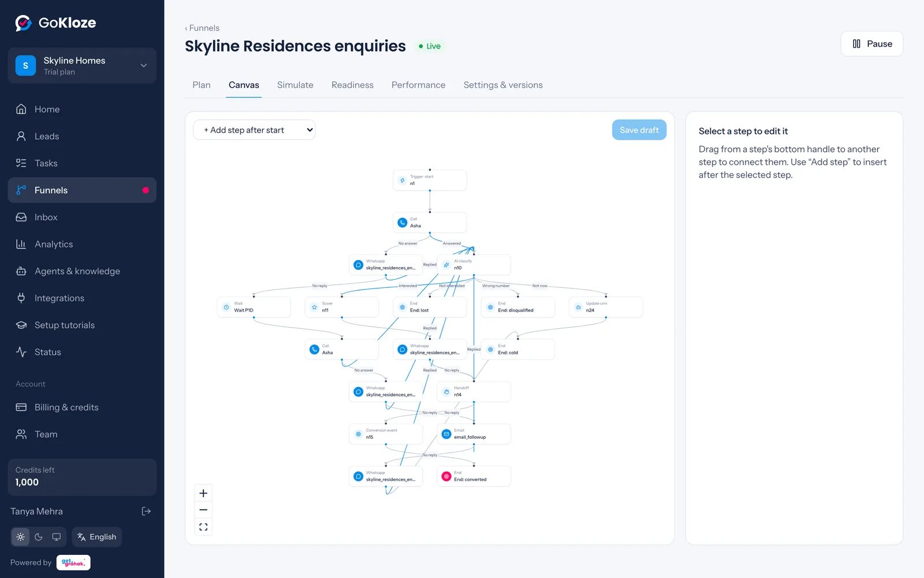Open Status page
Viewport: 924px width, 578px height.
click(x=82, y=352)
